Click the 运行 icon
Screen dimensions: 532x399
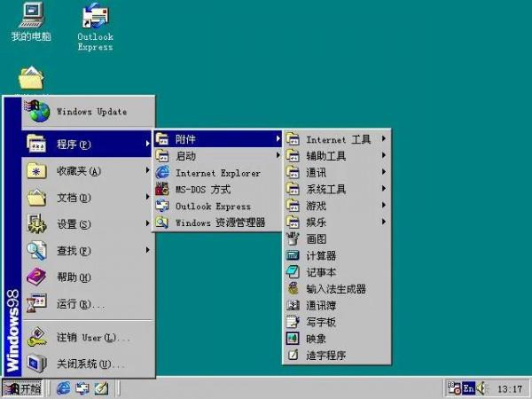[36, 303]
